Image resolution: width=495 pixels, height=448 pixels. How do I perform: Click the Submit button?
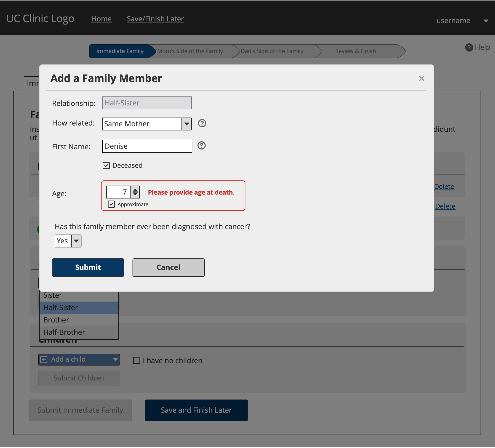[x=88, y=267]
